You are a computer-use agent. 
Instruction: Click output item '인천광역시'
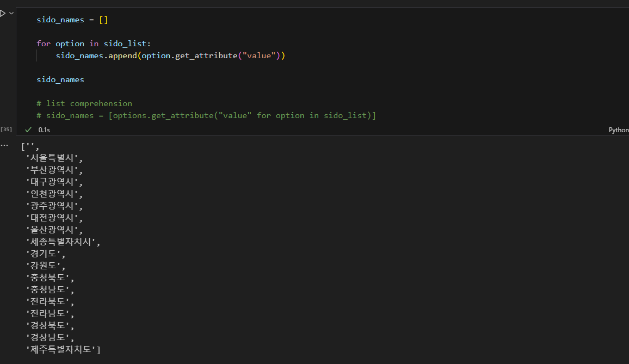pyautogui.click(x=54, y=194)
